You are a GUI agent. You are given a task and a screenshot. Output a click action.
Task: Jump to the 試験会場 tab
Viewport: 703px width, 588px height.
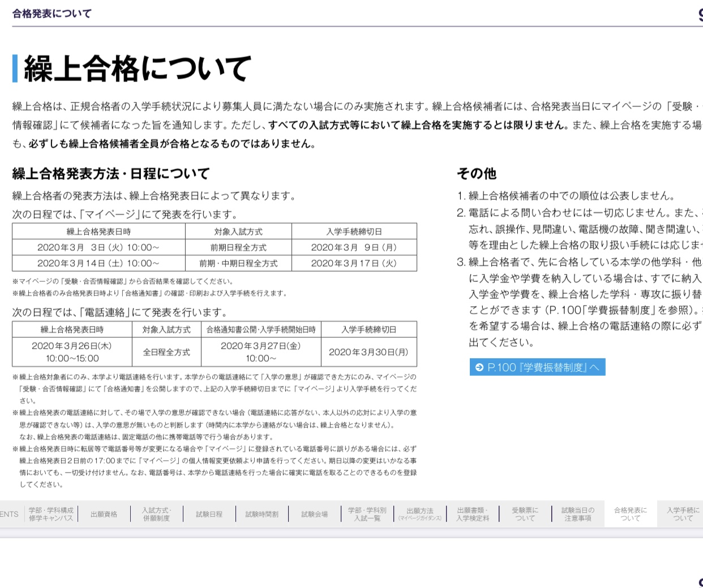(x=314, y=514)
